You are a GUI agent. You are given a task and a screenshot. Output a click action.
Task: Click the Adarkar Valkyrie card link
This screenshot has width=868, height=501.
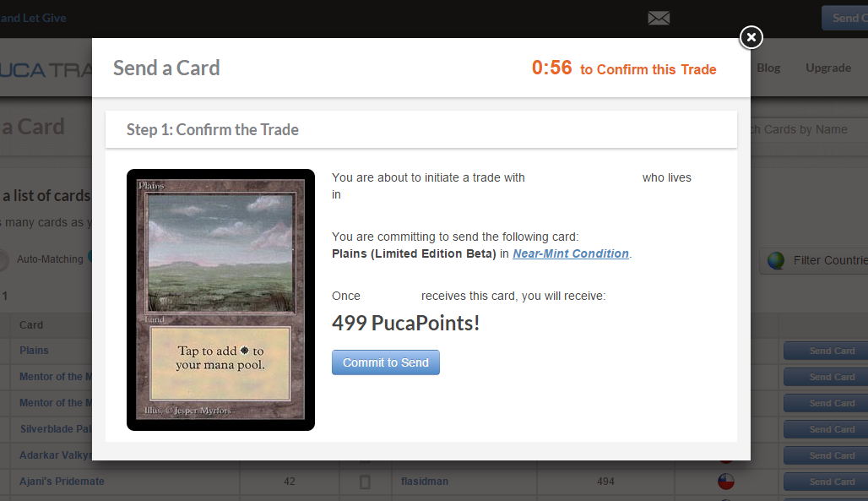(56, 455)
